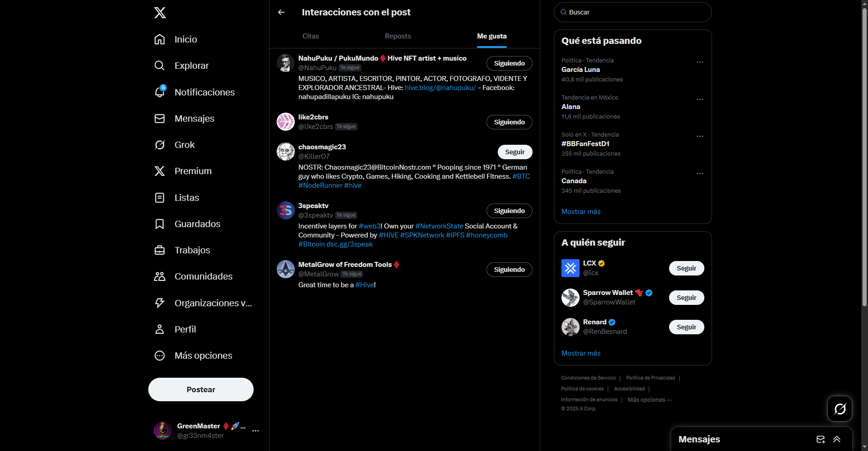Toggle Siguiendo for 3speaktv
The height and width of the screenshot is (451, 868).
click(509, 211)
